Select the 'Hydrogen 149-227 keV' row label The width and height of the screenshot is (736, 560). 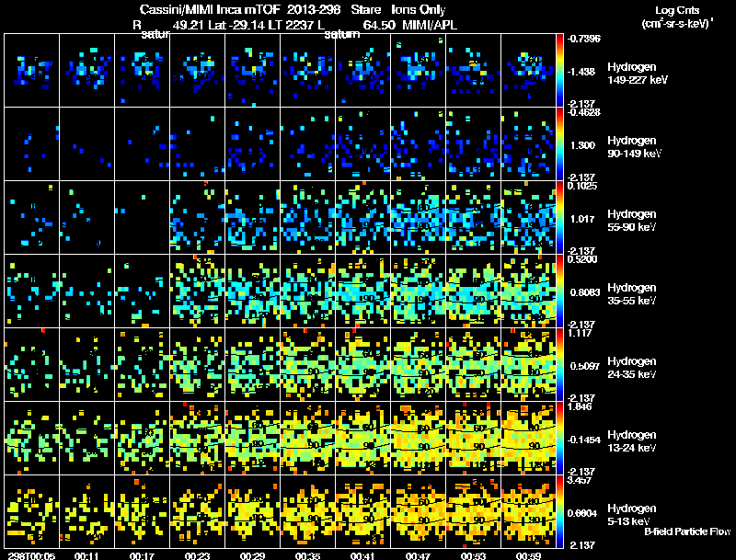tap(637, 74)
